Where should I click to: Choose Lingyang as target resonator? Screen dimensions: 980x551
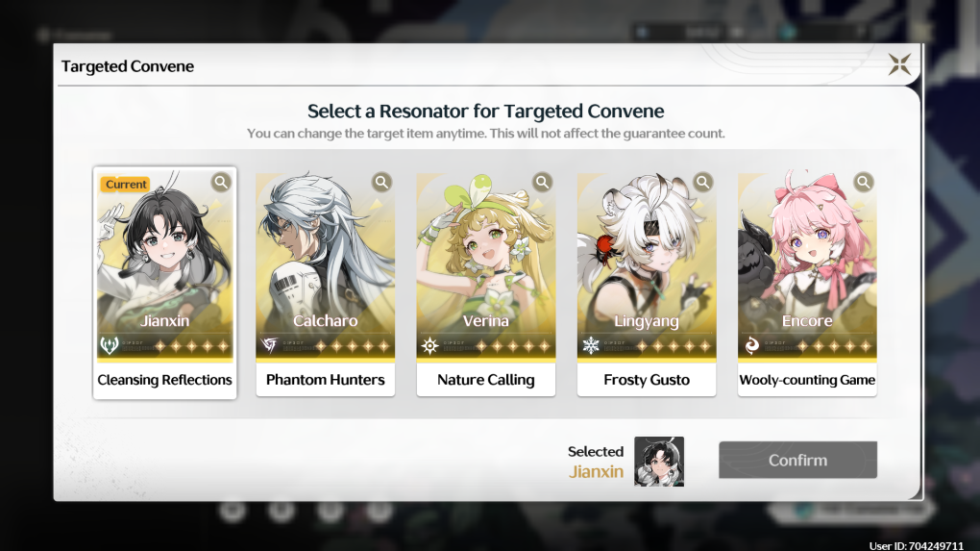pos(647,285)
